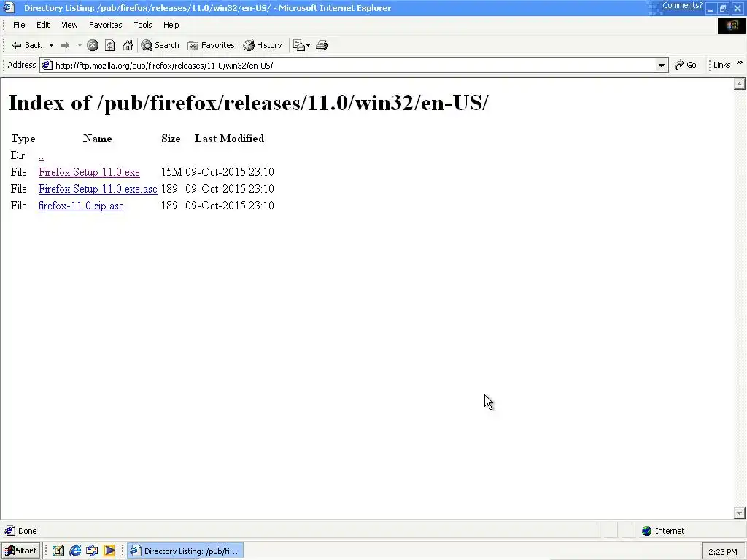Go to the Home page icon
The width and height of the screenshot is (747, 560).
pos(127,45)
